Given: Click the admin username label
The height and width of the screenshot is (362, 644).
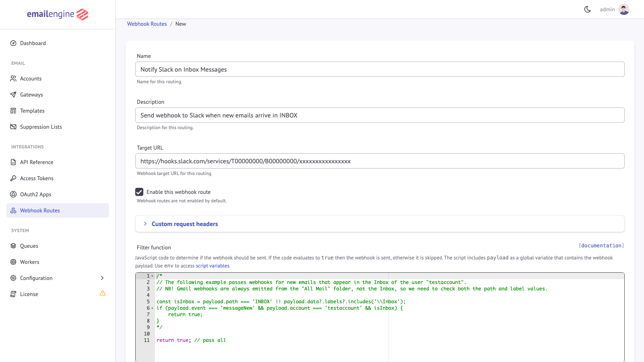Looking at the screenshot, I should 607,9.
